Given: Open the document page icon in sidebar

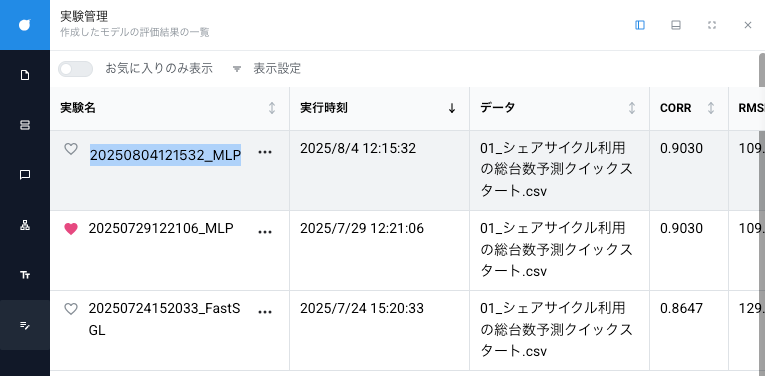Looking at the screenshot, I should pyautogui.click(x=24, y=75).
